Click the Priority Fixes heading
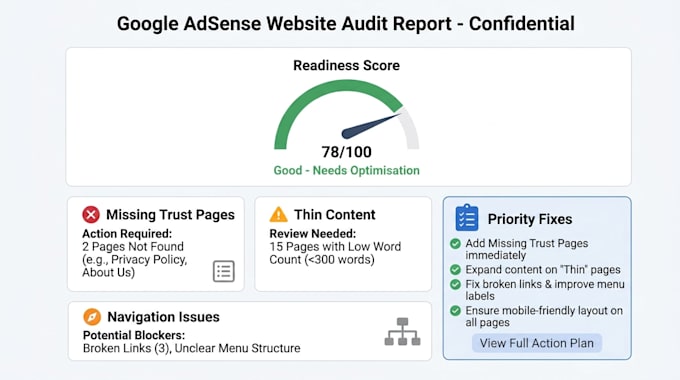 [x=530, y=219]
